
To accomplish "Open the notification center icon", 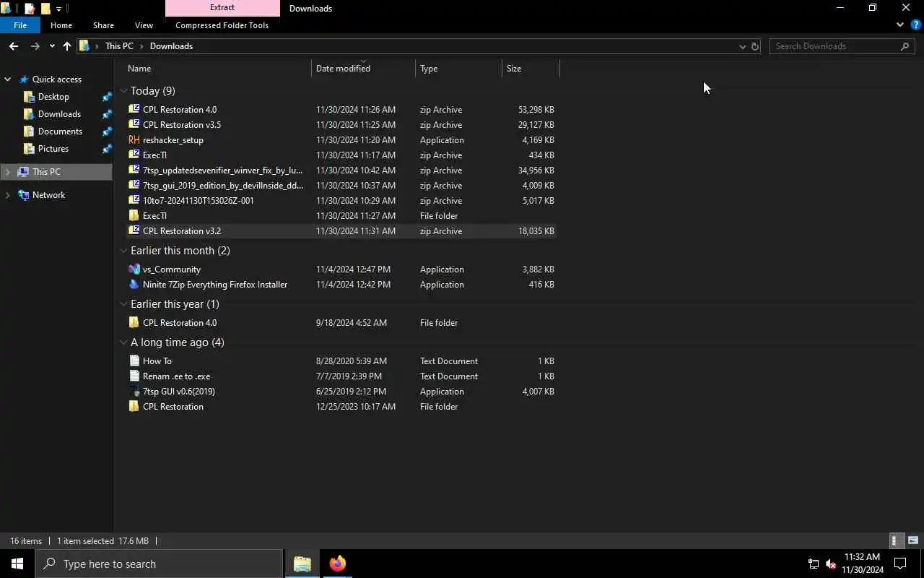I will click(x=900, y=564).
